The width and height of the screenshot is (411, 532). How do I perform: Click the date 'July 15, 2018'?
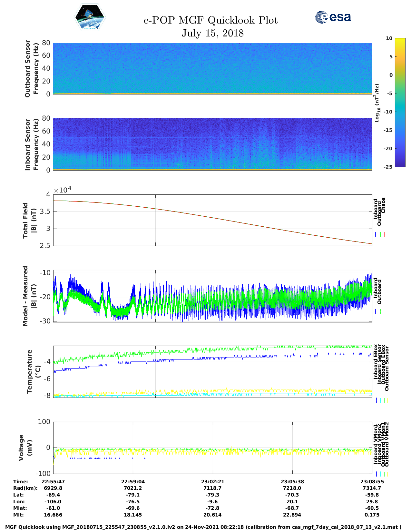tap(212, 33)
